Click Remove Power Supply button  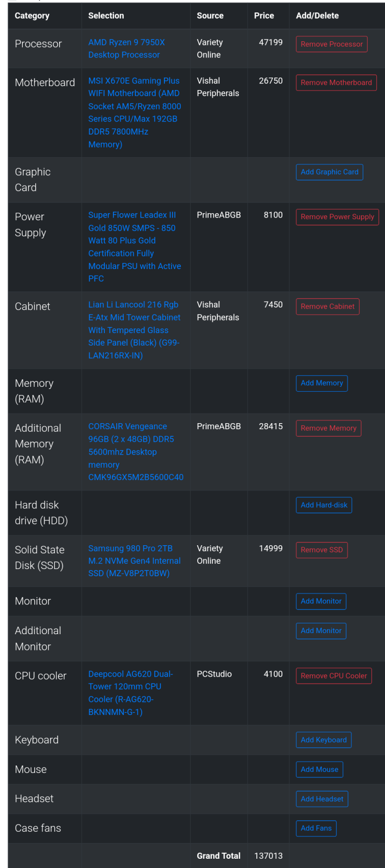pos(337,217)
